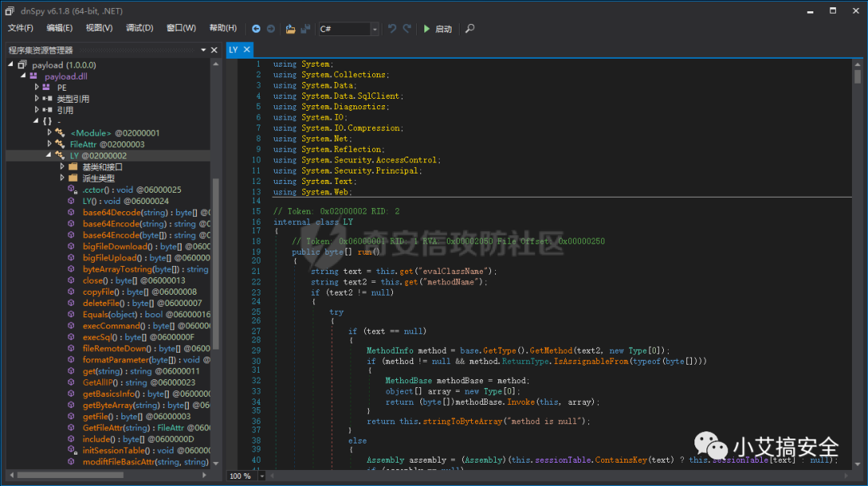
Task: Click folder icon next to 基类和接口
Action: (73, 166)
